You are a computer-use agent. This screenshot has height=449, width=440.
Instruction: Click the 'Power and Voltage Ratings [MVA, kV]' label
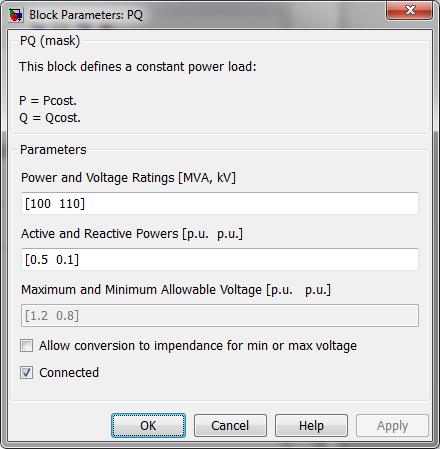pyautogui.click(x=128, y=178)
